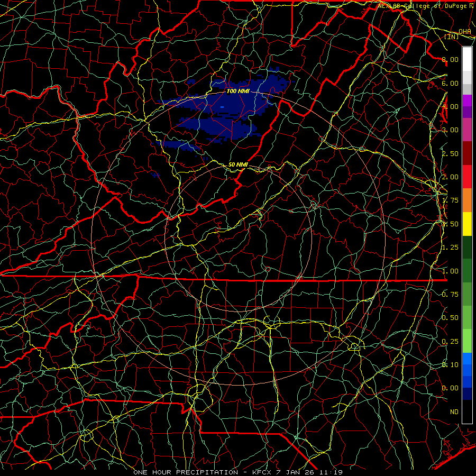This screenshot has height=476, width=476.
Task: Select the yellow legend swatch
Action: pyautogui.click(x=467, y=224)
